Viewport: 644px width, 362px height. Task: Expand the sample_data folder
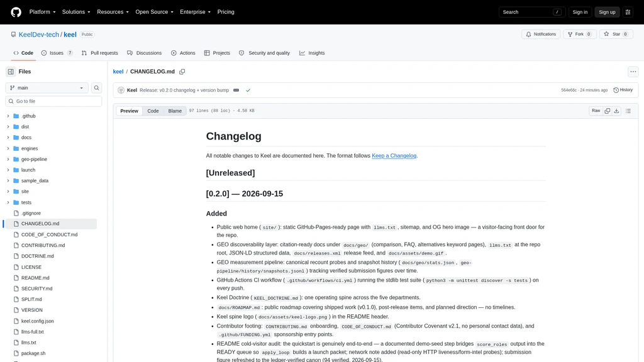8,180
